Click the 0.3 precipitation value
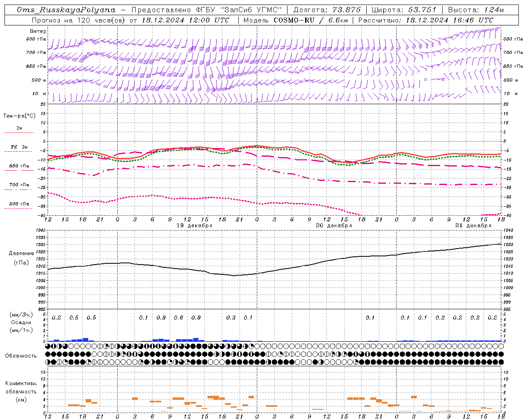The height and width of the screenshot is (420, 525). pos(231,318)
